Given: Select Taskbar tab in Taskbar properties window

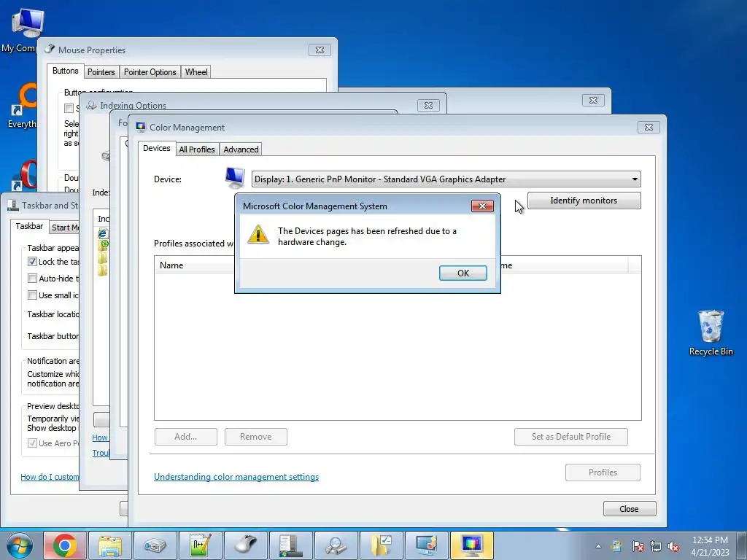Looking at the screenshot, I should click(x=29, y=226).
